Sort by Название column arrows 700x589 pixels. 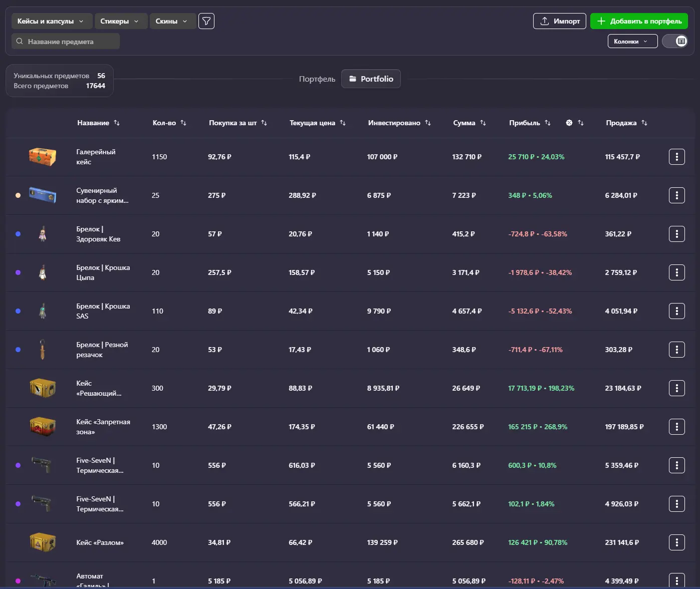pyautogui.click(x=117, y=123)
